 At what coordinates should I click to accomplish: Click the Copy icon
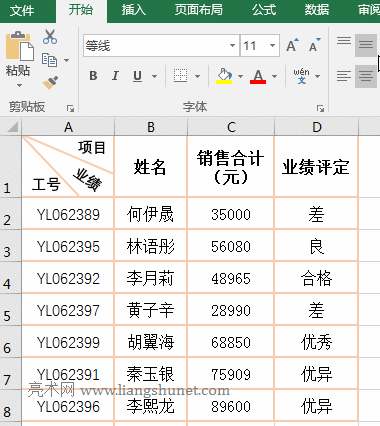(x=49, y=60)
